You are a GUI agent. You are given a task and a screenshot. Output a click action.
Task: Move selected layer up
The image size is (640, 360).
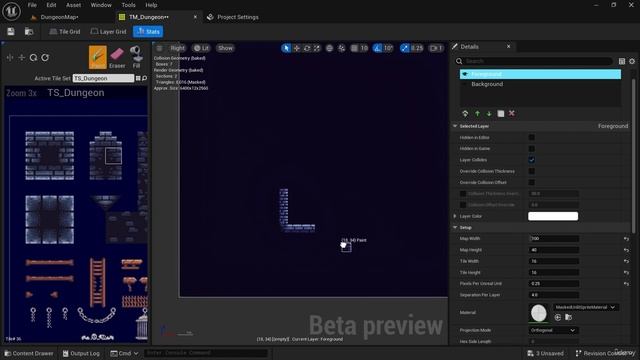(477, 113)
